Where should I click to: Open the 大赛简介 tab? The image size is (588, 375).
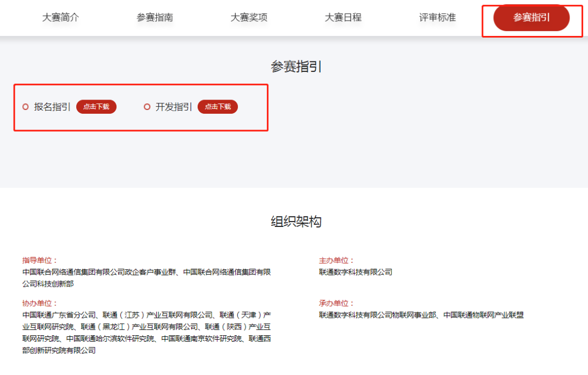(x=60, y=17)
